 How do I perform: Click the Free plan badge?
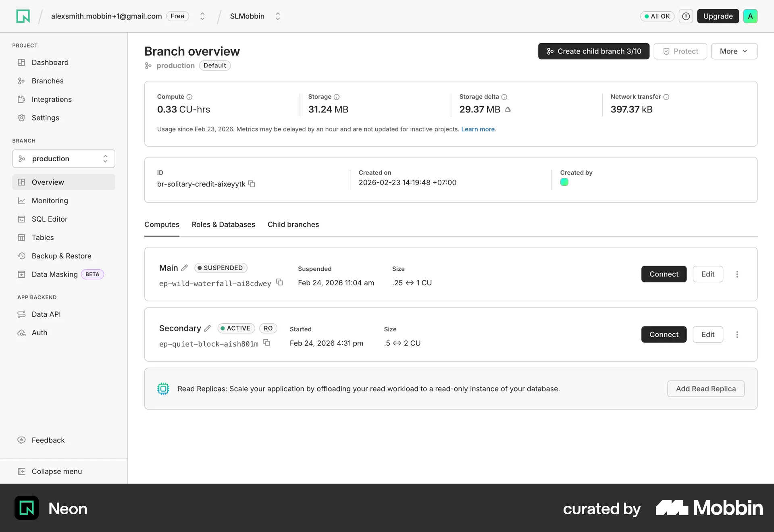[x=177, y=16]
